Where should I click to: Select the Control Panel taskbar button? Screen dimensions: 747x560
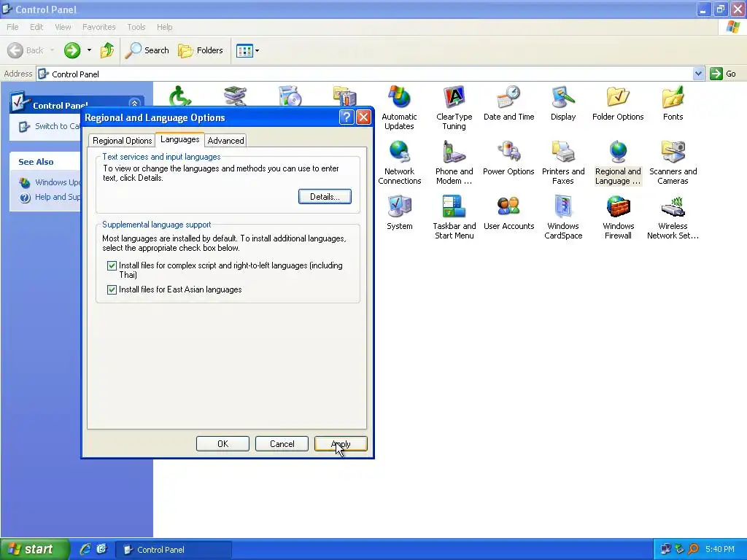pyautogui.click(x=174, y=550)
